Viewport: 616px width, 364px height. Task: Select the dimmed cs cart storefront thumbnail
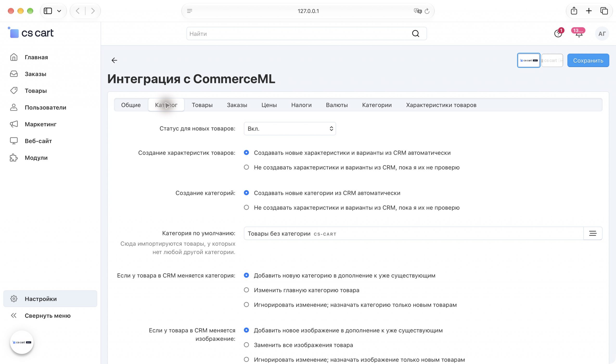[552, 60]
